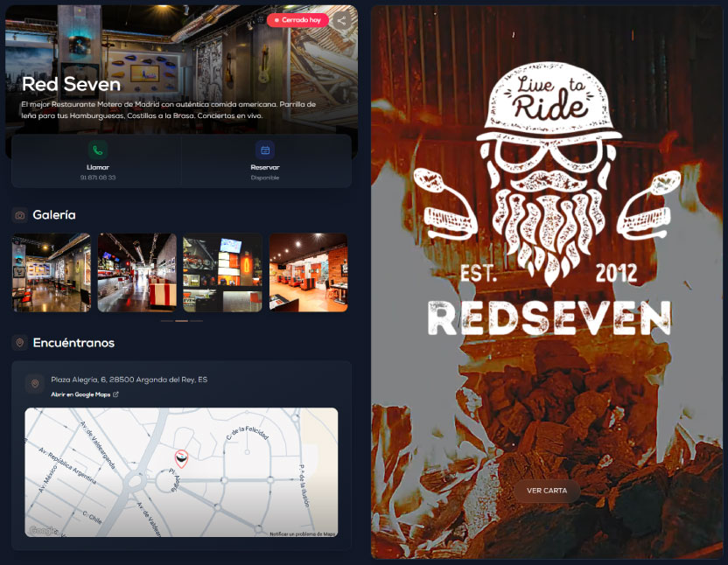Click the Encuéntranos section heading
Image resolution: width=728 pixels, height=565 pixels.
tap(73, 343)
